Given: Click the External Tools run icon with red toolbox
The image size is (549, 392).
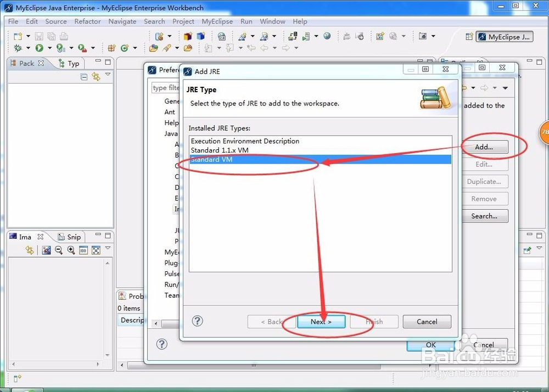Looking at the screenshot, I should coord(82,48).
